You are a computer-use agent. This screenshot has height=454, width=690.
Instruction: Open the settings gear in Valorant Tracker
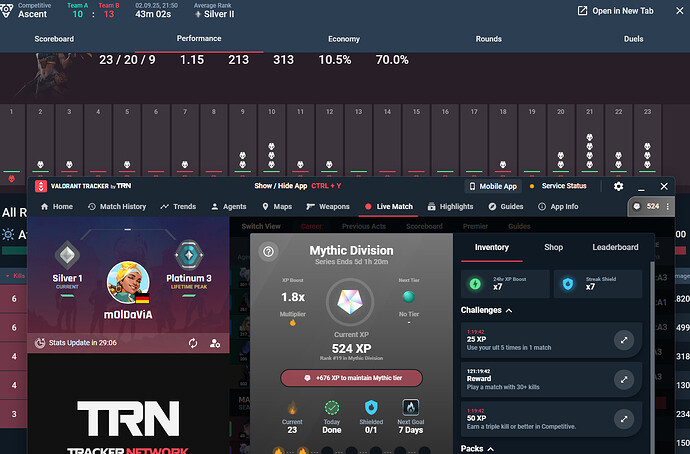[x=618, y=186]
